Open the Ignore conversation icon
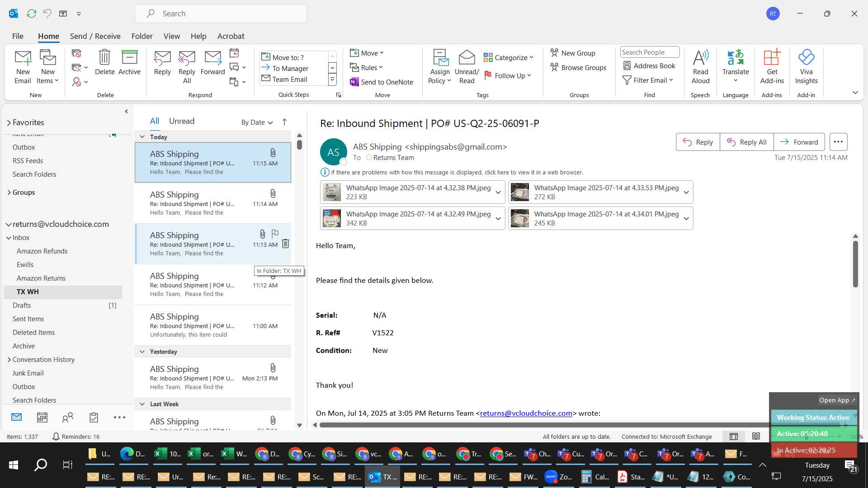The width and height of the screenshot is (868, 488). (76, 54)
